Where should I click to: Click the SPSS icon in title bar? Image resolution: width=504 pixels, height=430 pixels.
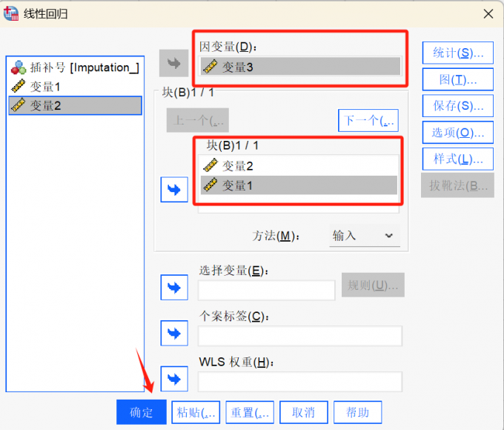pos(11,13)
